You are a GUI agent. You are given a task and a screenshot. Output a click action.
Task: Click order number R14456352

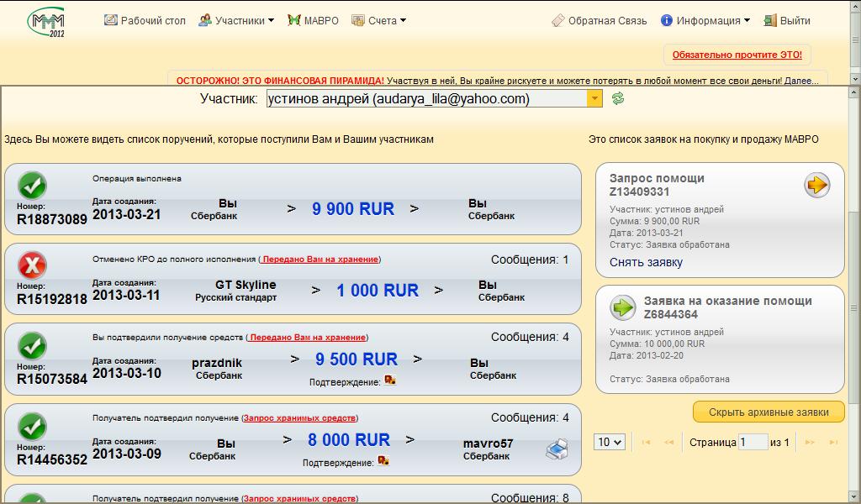pyautogui.click(x=52, y=459)
